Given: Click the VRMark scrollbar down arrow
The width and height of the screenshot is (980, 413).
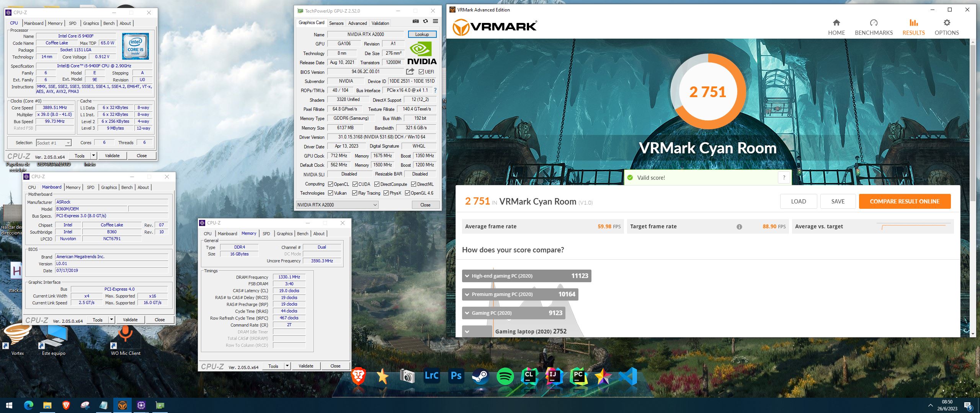Looking at the screenshot, I should (973, 334).
